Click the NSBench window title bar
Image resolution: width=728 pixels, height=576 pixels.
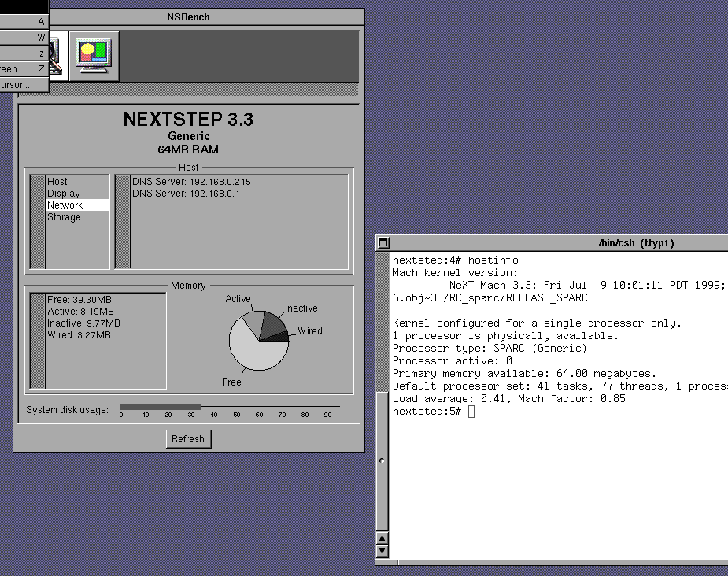[189, 17]
